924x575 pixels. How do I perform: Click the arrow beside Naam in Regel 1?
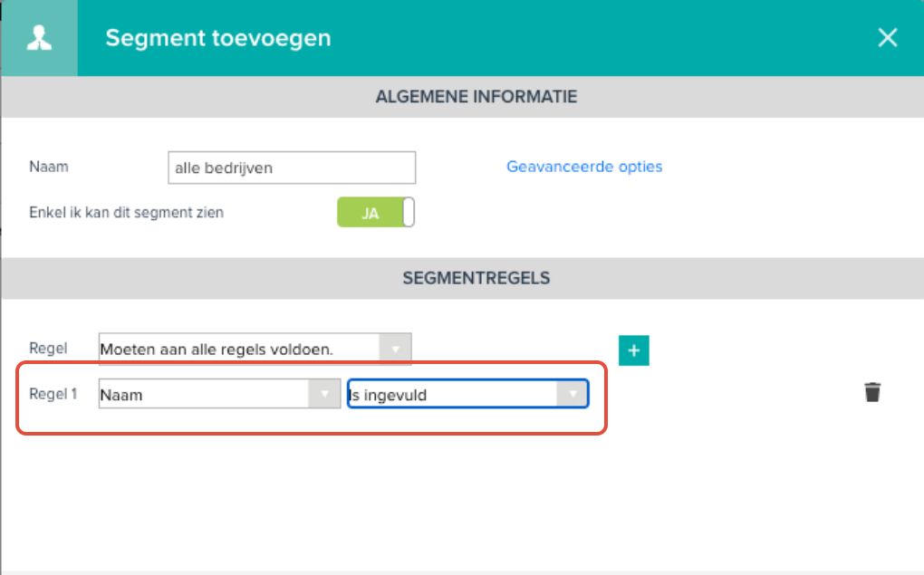[324, 394]
